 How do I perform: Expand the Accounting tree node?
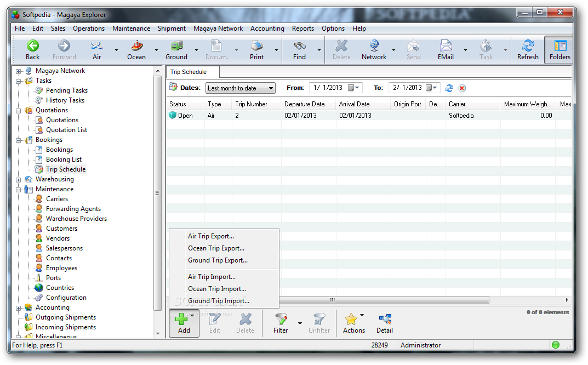18,308
